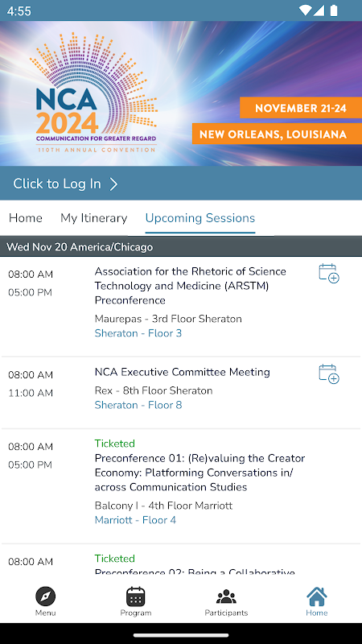This screenshot has width=362, height=644.
Task: Open the NCA Executive Committee Meeting session
Action: pos(183,372)
